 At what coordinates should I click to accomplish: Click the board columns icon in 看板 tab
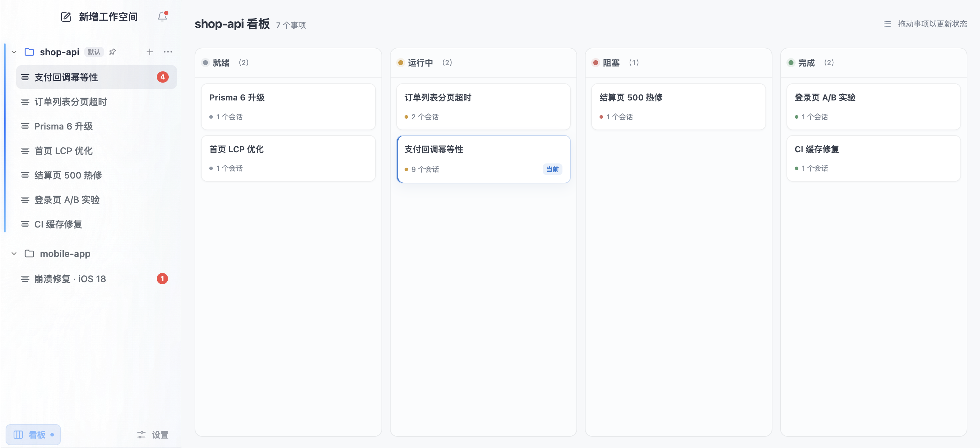click(x=18, y=435)
